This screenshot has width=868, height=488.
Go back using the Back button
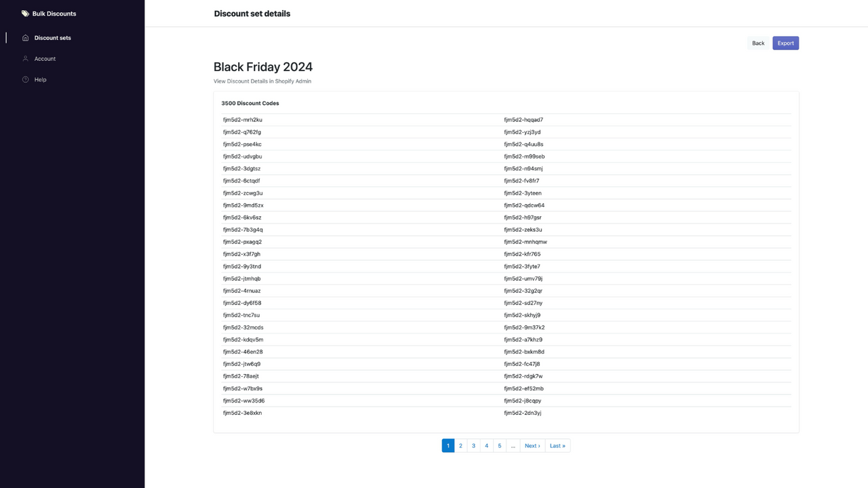(757, 43)
